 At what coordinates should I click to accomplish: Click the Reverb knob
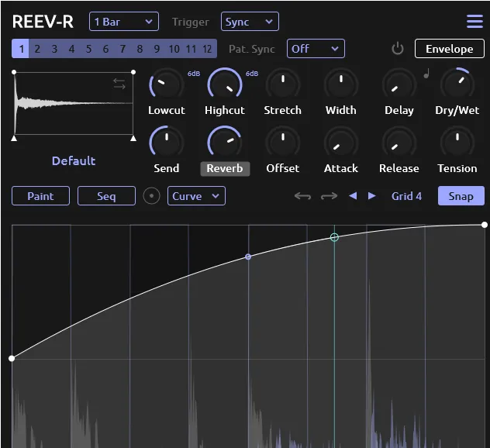tap(225, 143)
